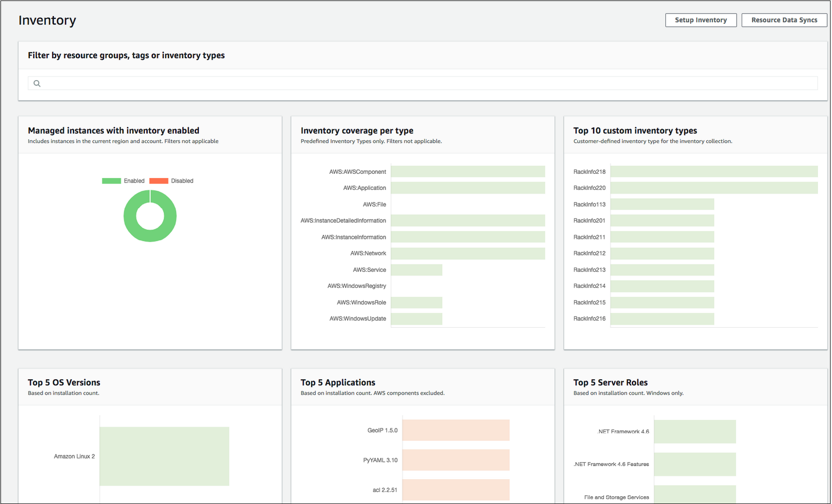Viewport: 832px width, 504px height.
Task: Select the AWS:AWSComponent coverage bar
Action: tap(467, 171)
